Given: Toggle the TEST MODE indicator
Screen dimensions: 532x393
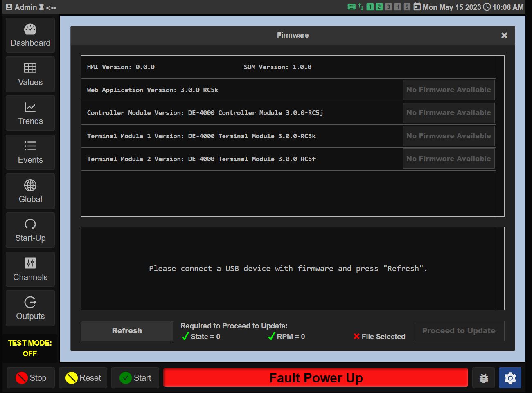Looking at the screenshot, I should pos(30,348).
